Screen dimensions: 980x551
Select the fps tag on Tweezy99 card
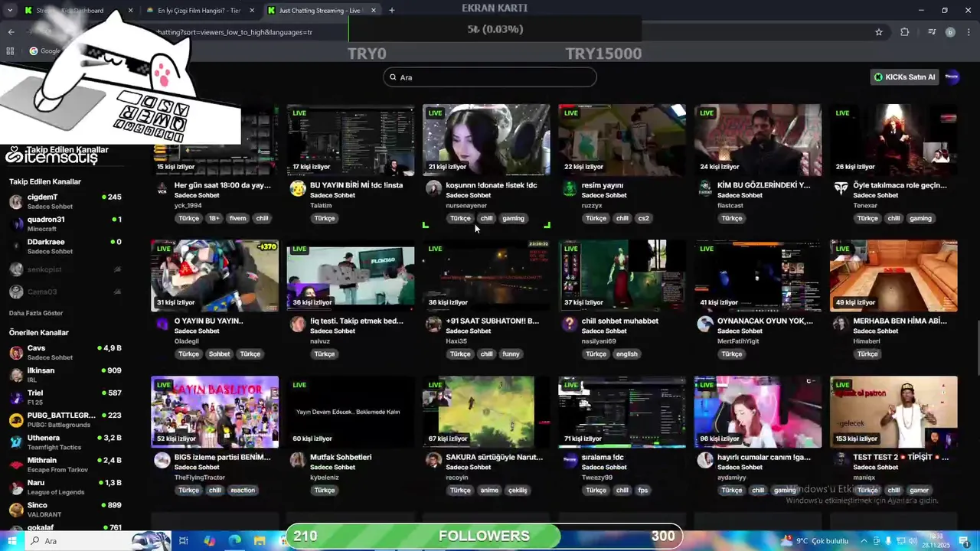[643, 490]
